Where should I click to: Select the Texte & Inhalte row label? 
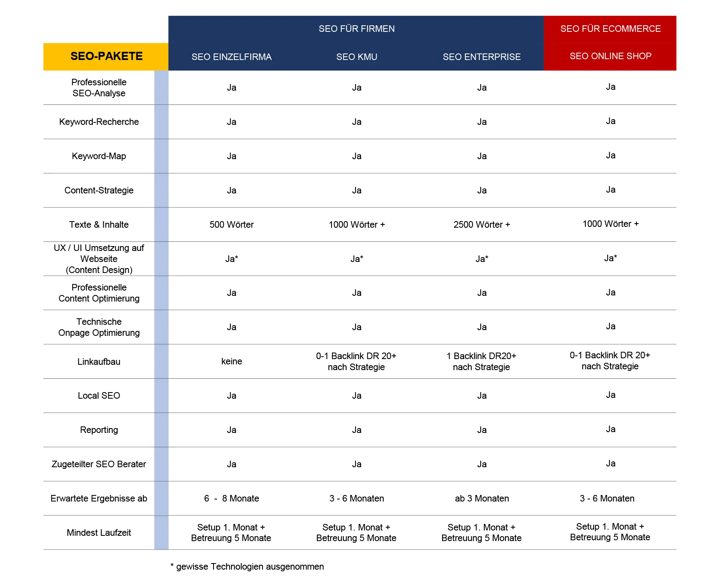[x=99, y=225]
